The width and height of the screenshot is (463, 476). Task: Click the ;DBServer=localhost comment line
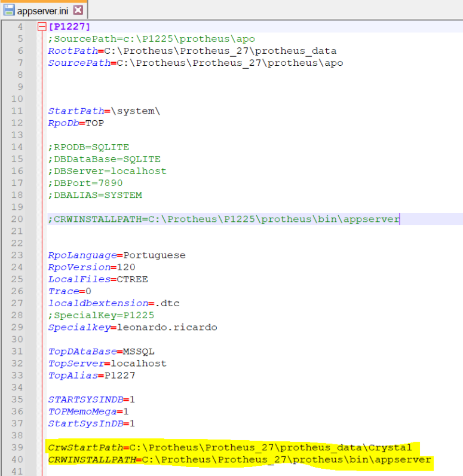click(108, 171)
